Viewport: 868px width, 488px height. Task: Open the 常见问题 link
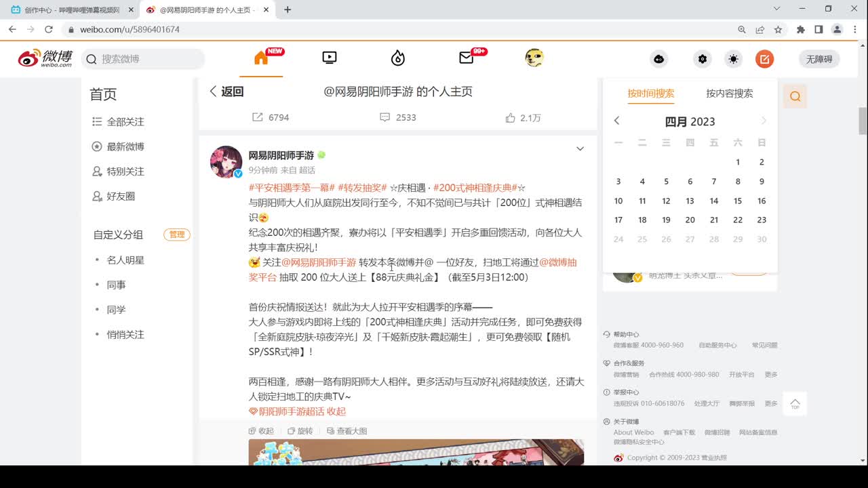point(764,345)
